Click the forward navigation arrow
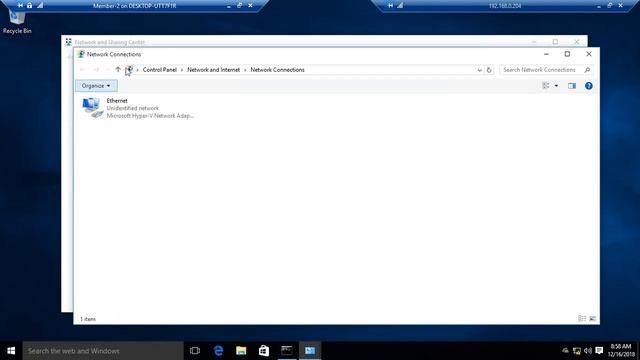 tap(96, 70)
